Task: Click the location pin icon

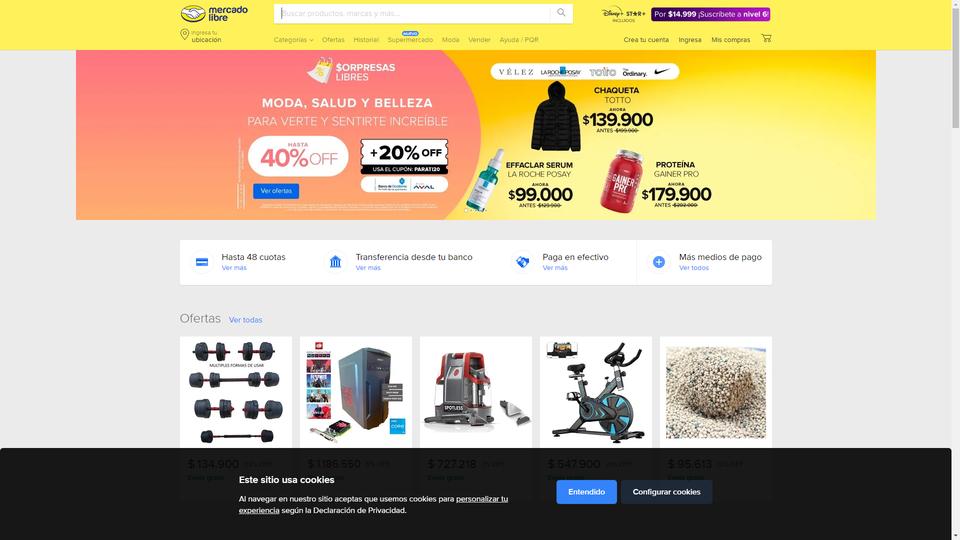Action: point(184,35)
